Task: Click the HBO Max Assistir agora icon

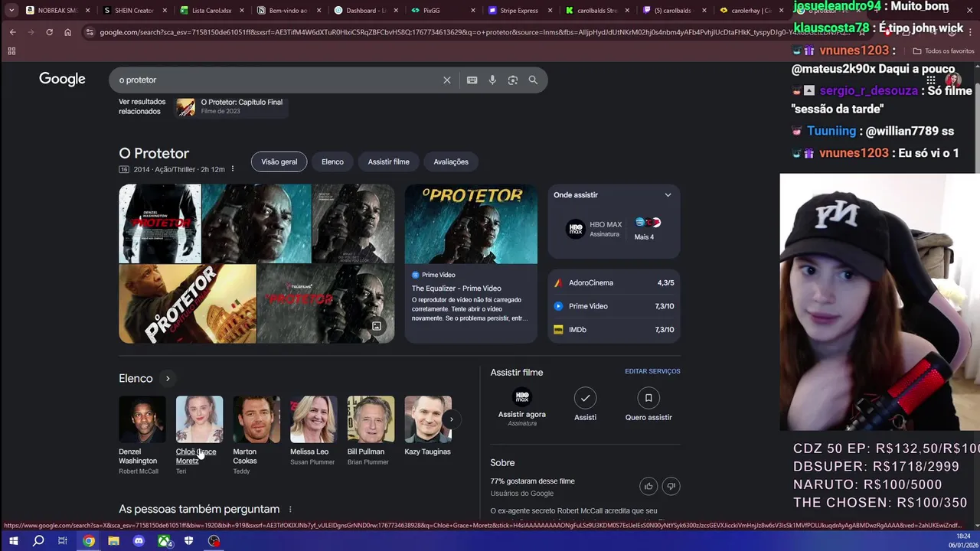Action: pos(522,397)
